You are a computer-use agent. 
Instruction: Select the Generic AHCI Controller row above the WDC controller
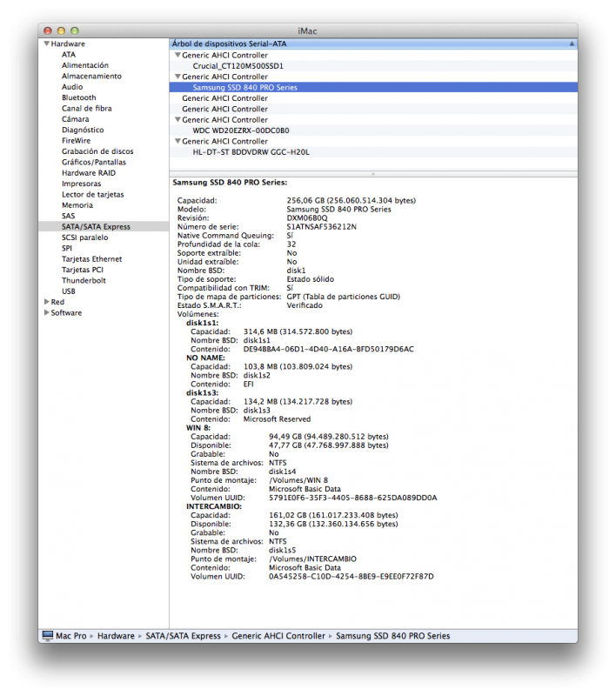click(373, 109)
